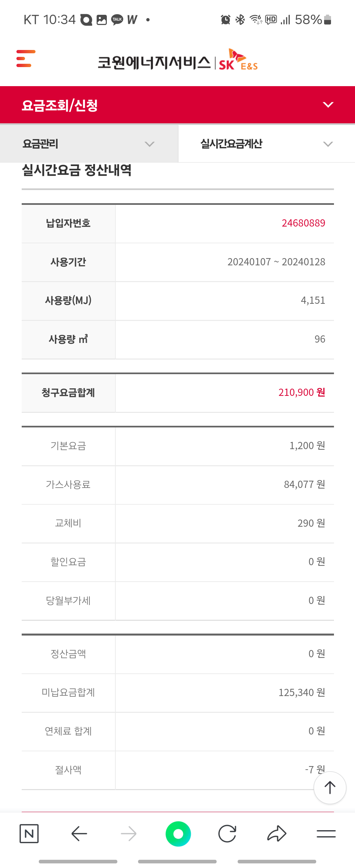Tap the alarm icon in status bar
The height and width of the screenshot is (868, 355).
coord(225,19)
